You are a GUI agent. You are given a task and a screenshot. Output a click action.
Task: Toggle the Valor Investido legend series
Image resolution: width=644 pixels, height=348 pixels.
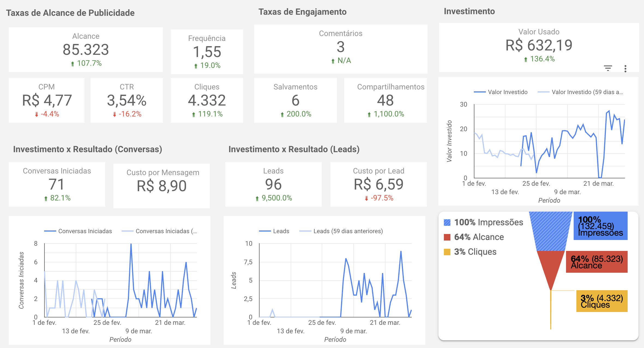point(501,92)
